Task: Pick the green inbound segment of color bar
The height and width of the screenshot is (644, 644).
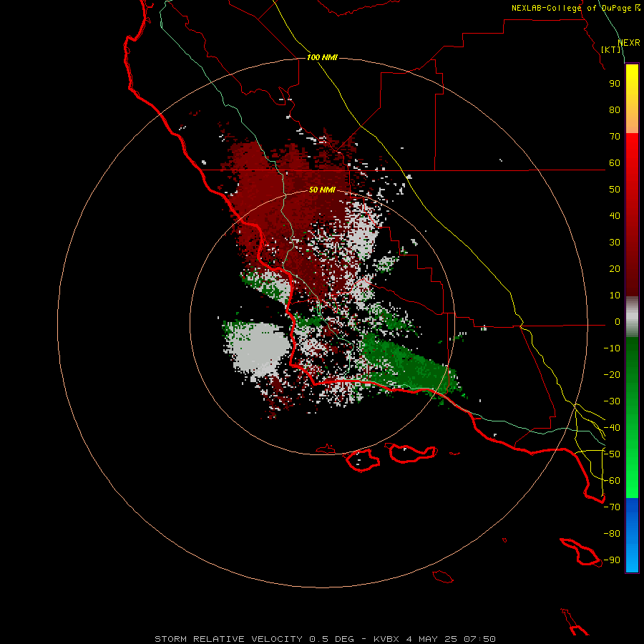Action: [x=632, y=418]
